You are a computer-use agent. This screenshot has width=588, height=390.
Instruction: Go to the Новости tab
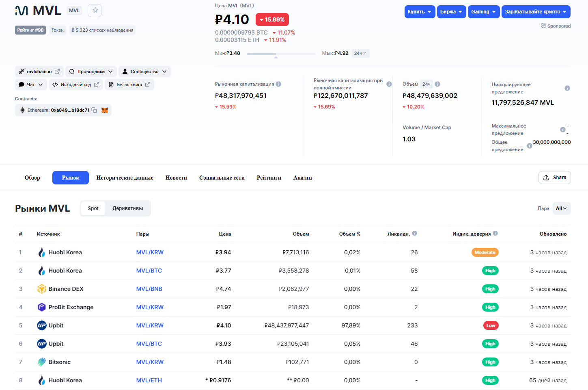pyautogui.click(x=176, y=178)
